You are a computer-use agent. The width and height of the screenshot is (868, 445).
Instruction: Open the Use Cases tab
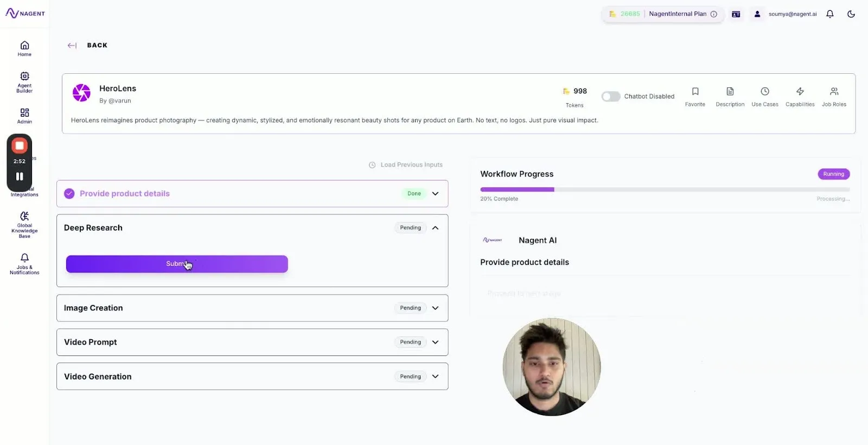(764, 97)
